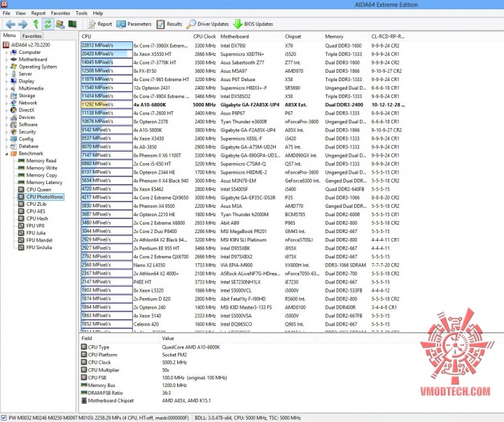This screenshot has width=504, height=422.
Task: Select the Memory Copy benchmark icon
Action: pyautogui.click(x=21, y=175)
